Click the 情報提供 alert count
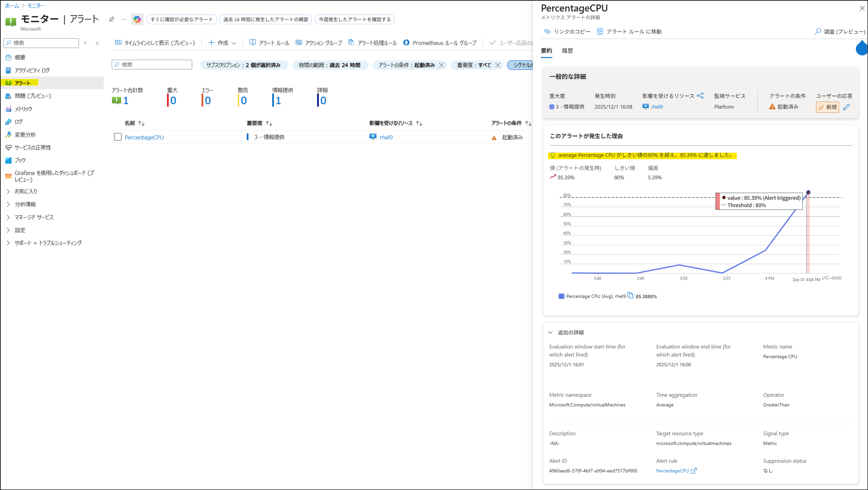This screenshot has width=868, height=490. 278,100
